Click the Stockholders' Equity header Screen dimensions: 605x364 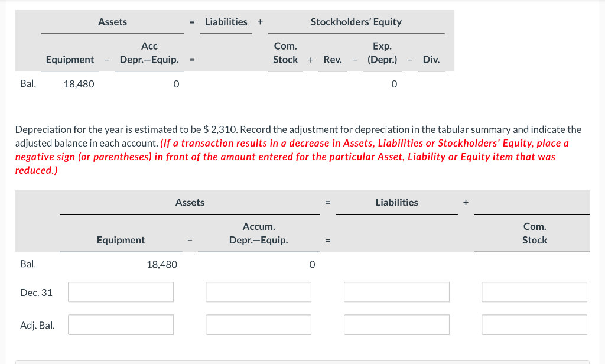356,22
